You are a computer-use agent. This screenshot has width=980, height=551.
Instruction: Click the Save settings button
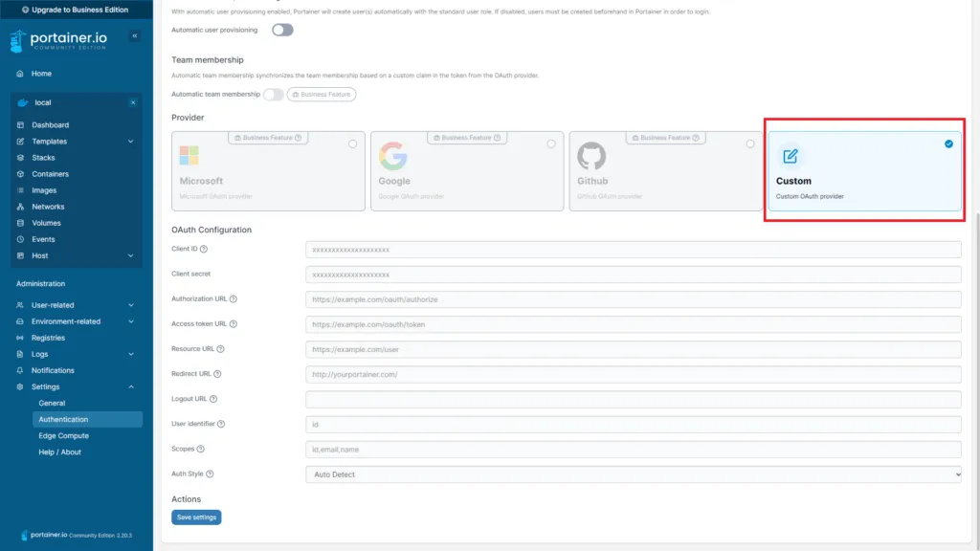pos(196,517)
